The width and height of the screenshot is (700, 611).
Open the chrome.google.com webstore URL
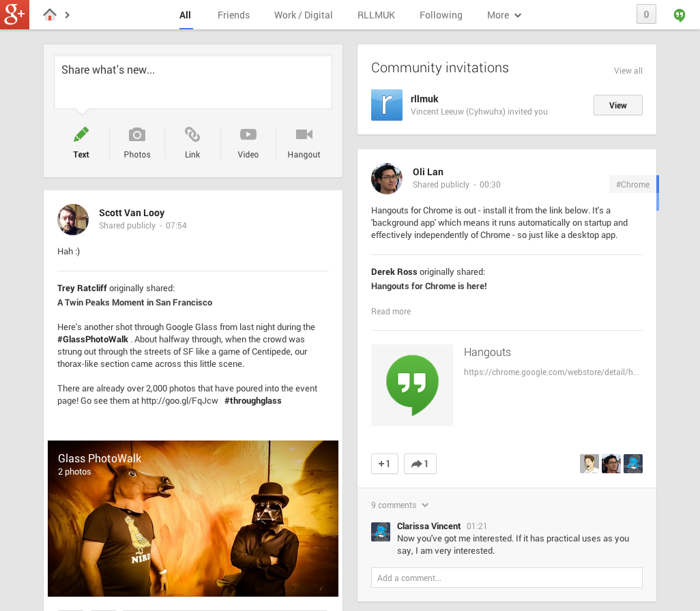551,372
